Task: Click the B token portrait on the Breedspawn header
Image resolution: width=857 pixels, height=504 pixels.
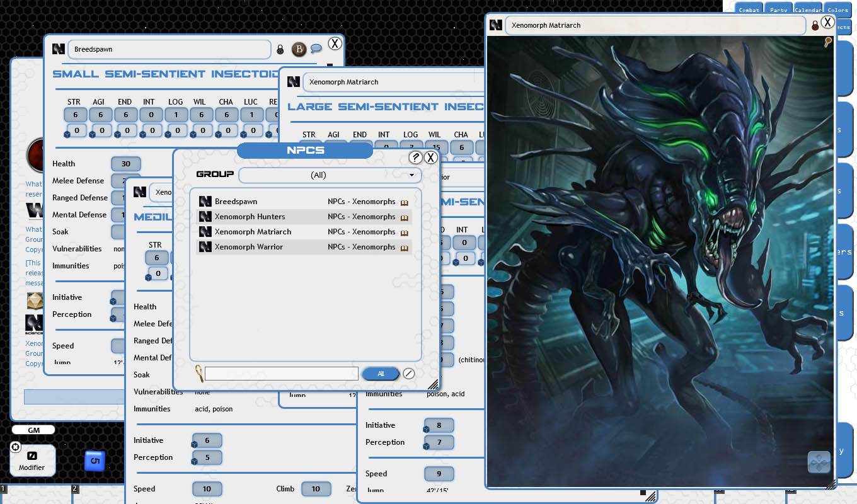Action: [299, 49]
